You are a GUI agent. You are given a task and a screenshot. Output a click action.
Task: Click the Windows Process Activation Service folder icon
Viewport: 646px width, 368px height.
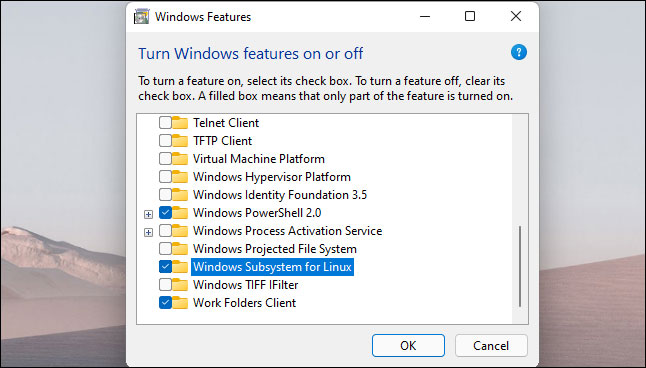pos(180,230)
